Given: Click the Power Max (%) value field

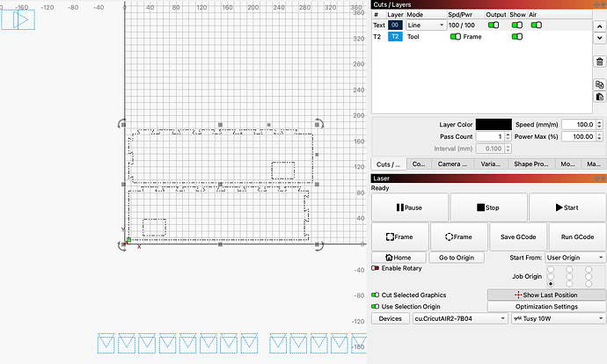Looking at the screenshot, I should coord(579,136).
